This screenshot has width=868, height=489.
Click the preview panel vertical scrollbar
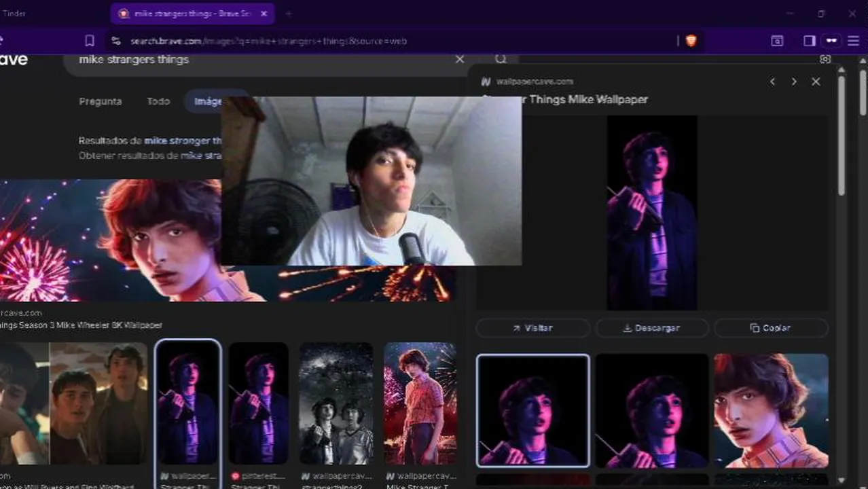pos(842,136)
